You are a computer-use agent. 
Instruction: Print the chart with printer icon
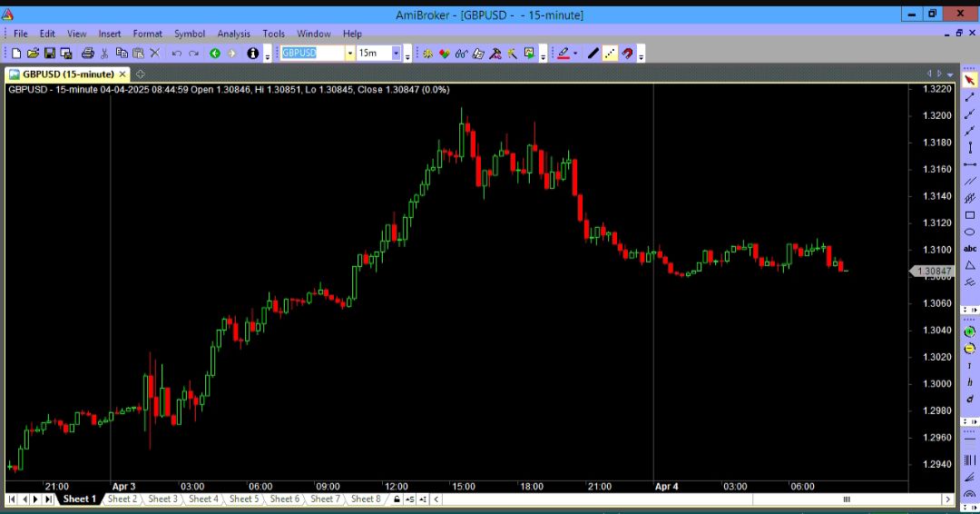click(x=87, y=54)
